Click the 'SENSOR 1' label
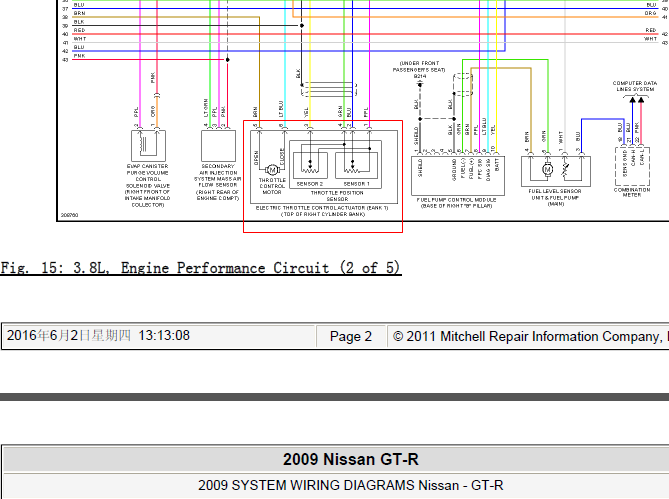 point(357,184)
